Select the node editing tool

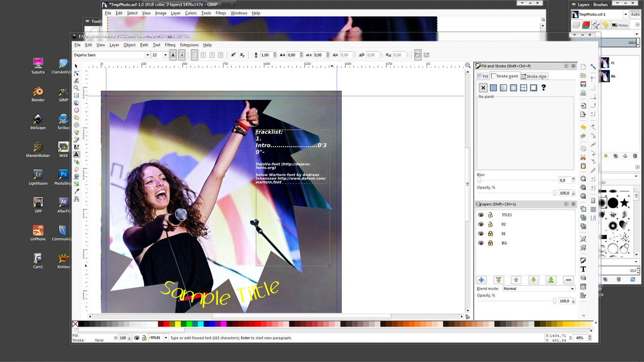click(76, 73)
